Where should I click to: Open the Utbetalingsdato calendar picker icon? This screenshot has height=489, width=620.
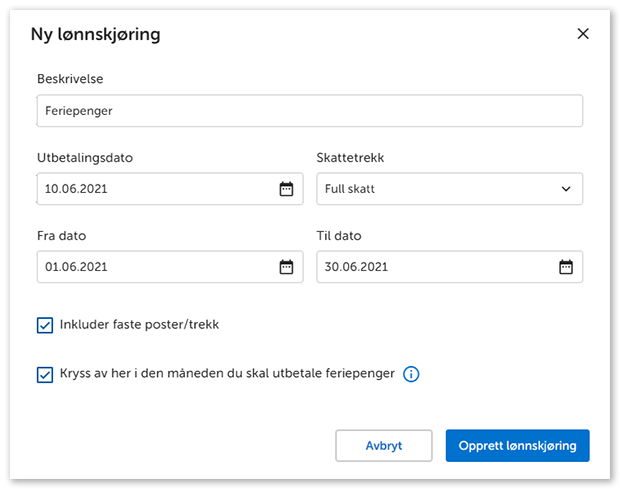(x=286, y=189)
